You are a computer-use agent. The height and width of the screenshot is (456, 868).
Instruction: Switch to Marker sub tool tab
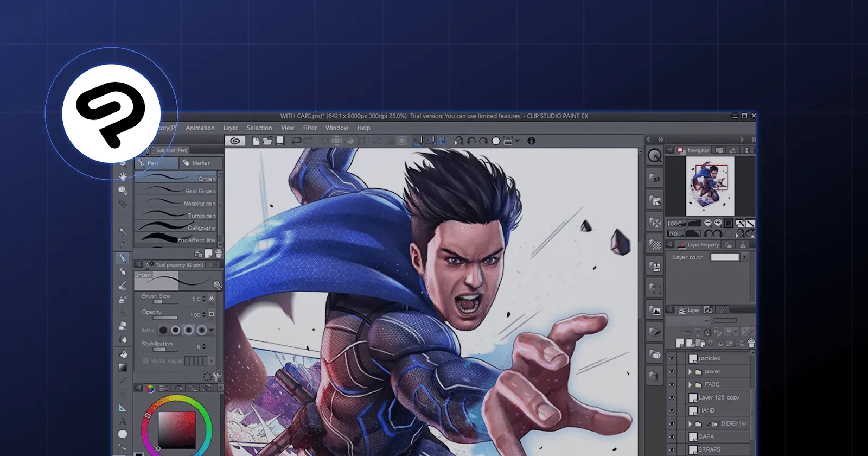pyautogui.click(x=201, y=163)
